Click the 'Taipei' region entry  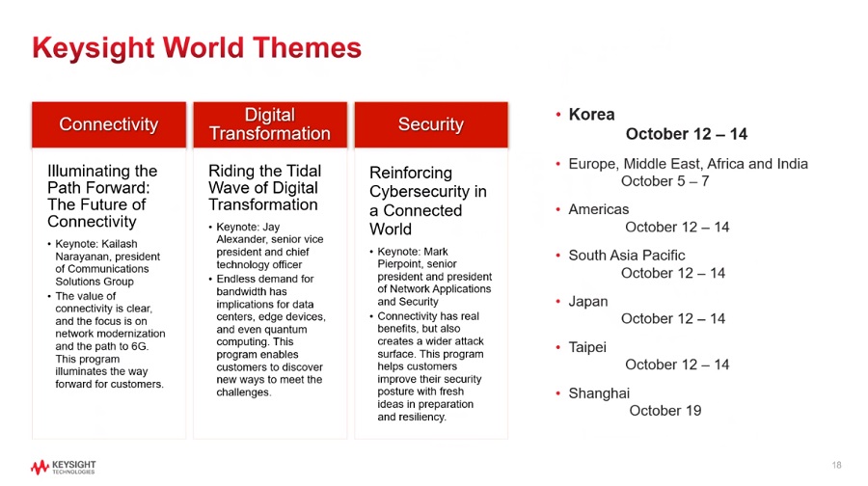tap(587, 347)
